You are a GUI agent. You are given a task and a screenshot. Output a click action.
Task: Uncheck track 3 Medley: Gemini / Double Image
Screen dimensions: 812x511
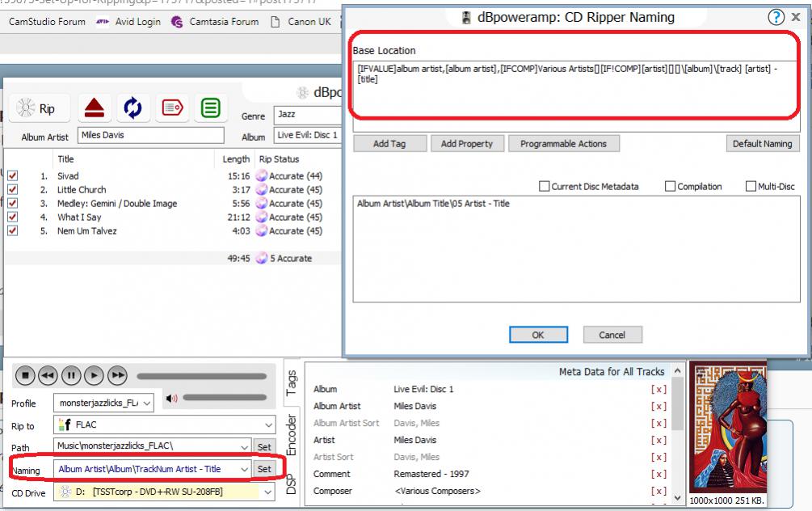pyautogui.click(x=12, y=203)
